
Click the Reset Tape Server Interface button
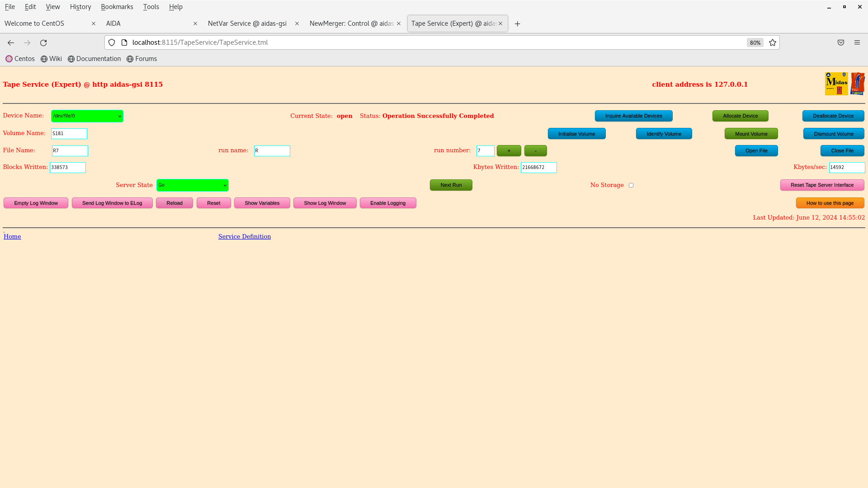tap(821, 185)
